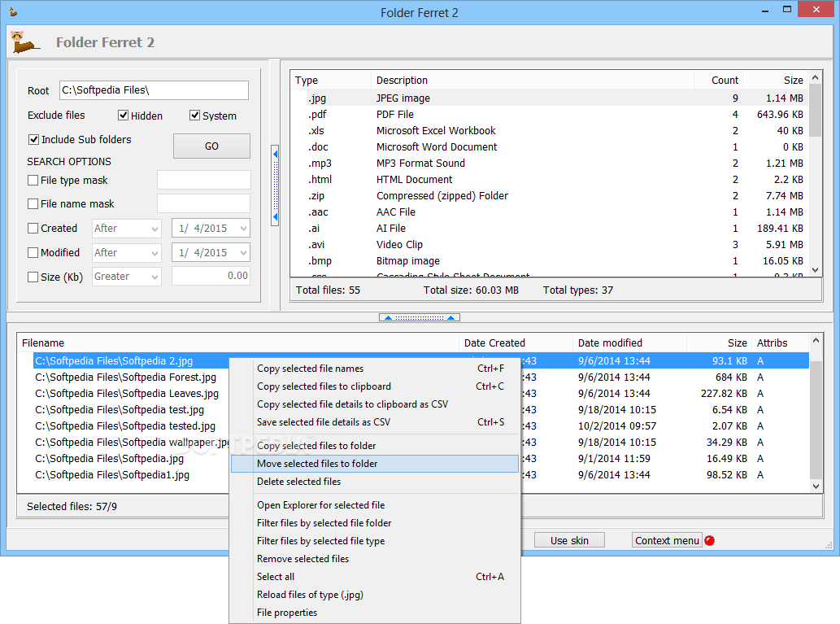
Task: Enable the Size (Kb) filter
Action: [33, 277]
